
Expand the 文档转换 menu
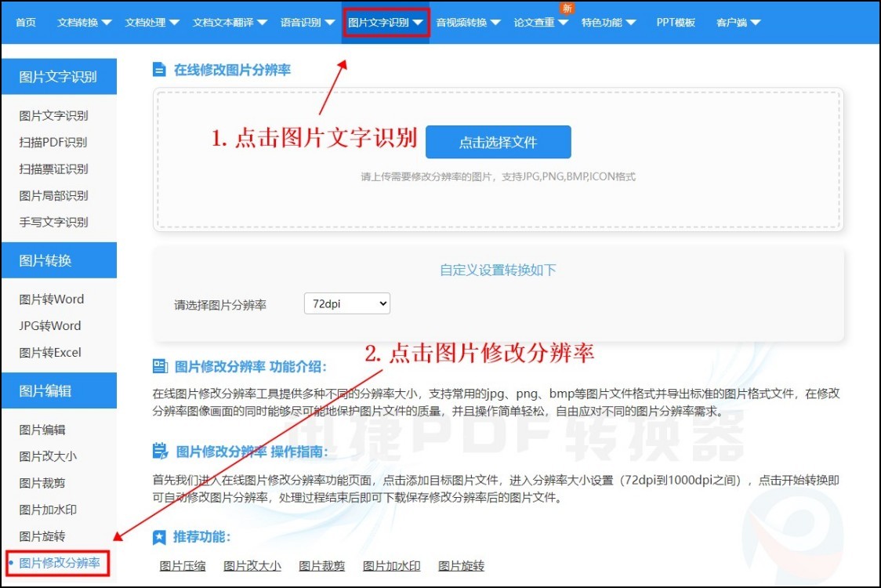tap(84, 22)
